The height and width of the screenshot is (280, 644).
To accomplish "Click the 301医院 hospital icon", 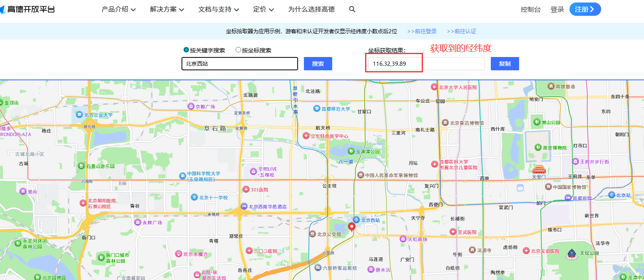I will tap(246, 190).
